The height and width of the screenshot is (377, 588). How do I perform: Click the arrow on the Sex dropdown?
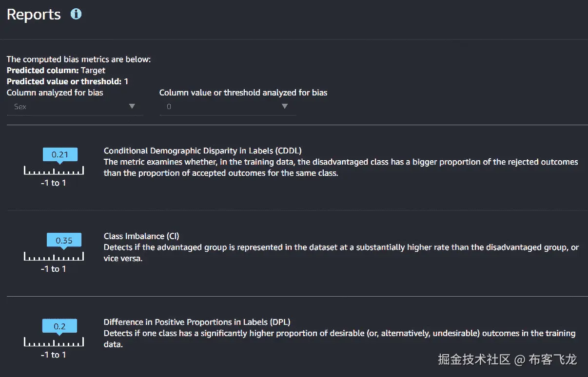pos(132,106)
